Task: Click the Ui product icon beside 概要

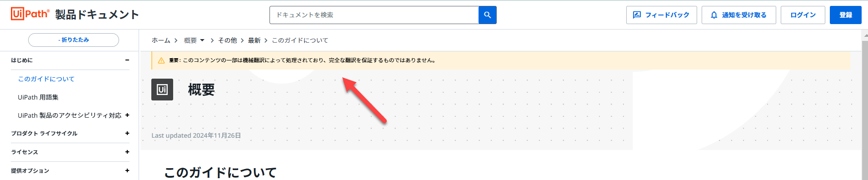Action: 162,90
